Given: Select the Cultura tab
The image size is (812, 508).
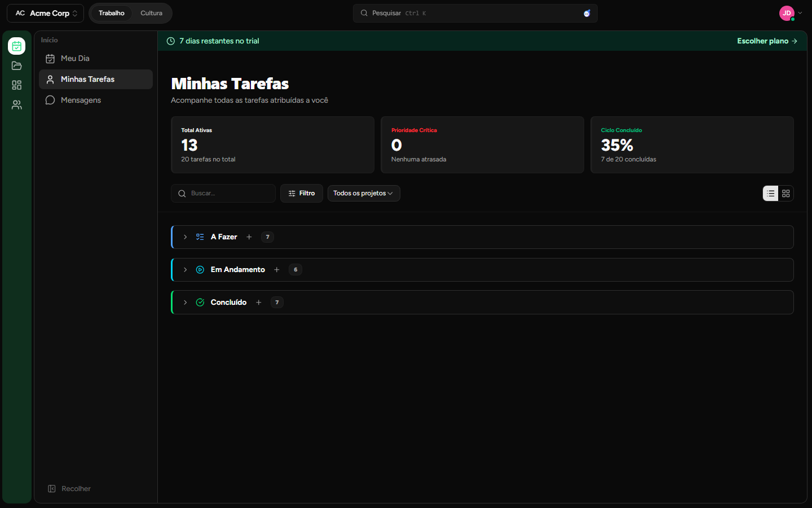Looking at the screenshot, I should [152, 13].
